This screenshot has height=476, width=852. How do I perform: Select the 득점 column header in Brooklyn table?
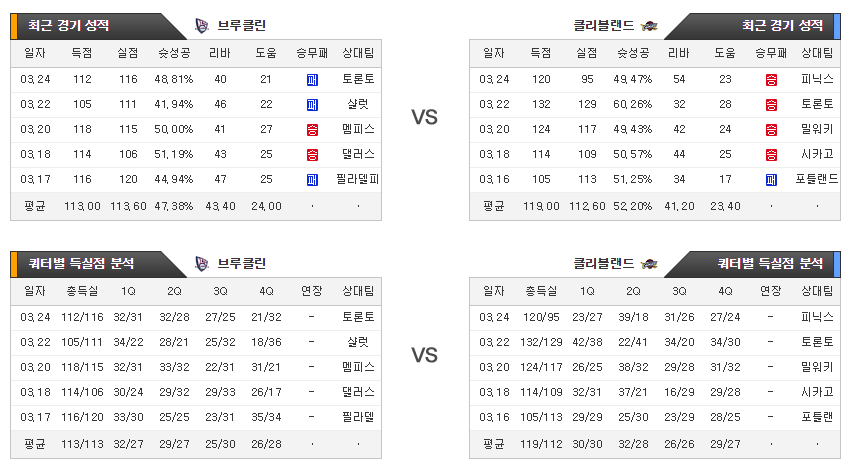pyautogui.click(x=82, y=53)
